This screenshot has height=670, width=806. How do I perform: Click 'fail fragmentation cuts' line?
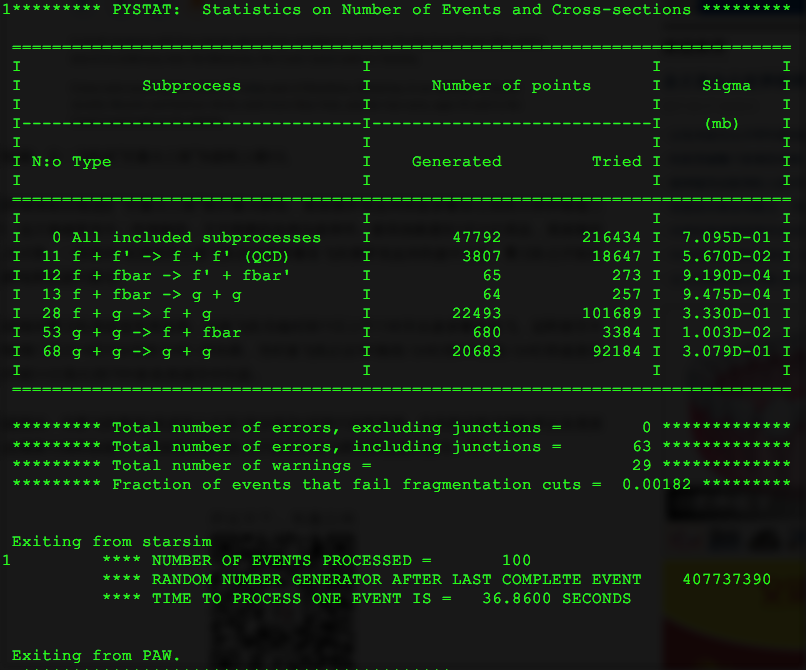[x=401, y=484]
